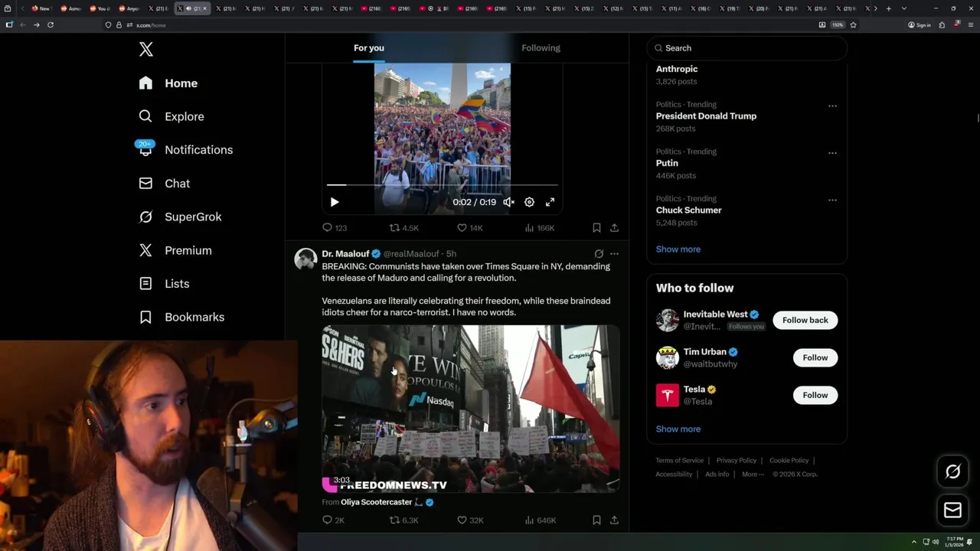
Task: Share the post with 166K views
Action: click(x=614, y=228)
